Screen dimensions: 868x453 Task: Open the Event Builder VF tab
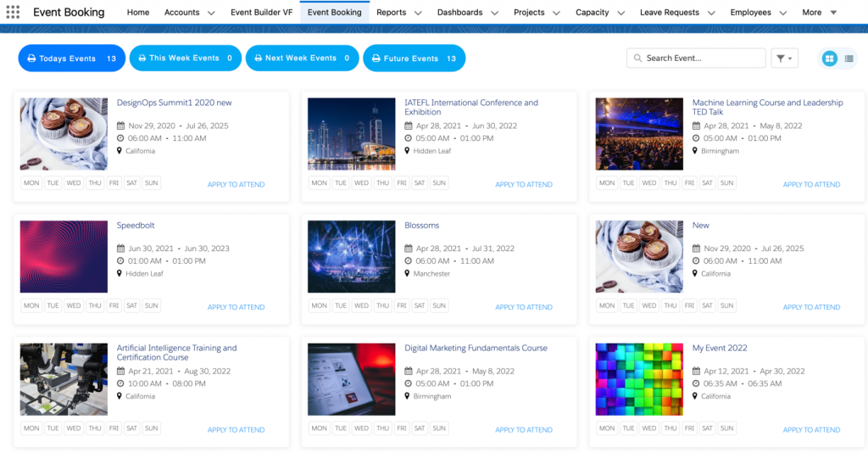(x=261, y=13)
